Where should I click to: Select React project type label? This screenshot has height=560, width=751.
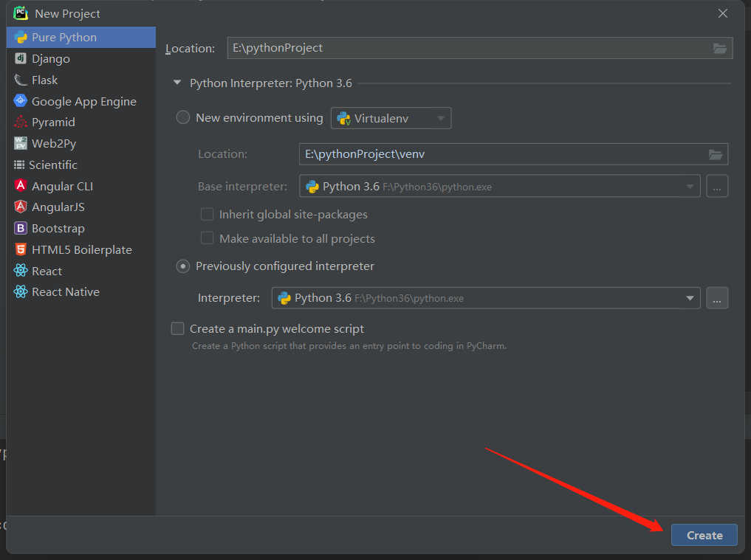tap(47, 272)
